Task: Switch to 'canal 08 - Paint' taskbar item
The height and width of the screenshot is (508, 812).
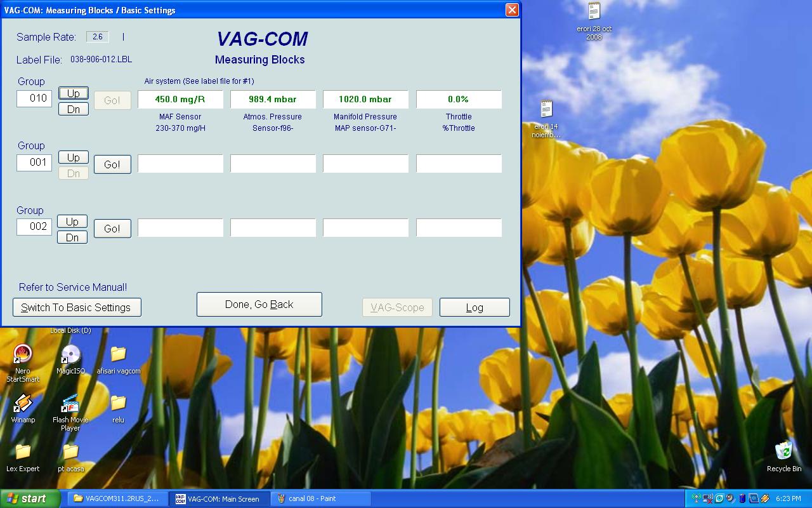Action: pos(320,498)
